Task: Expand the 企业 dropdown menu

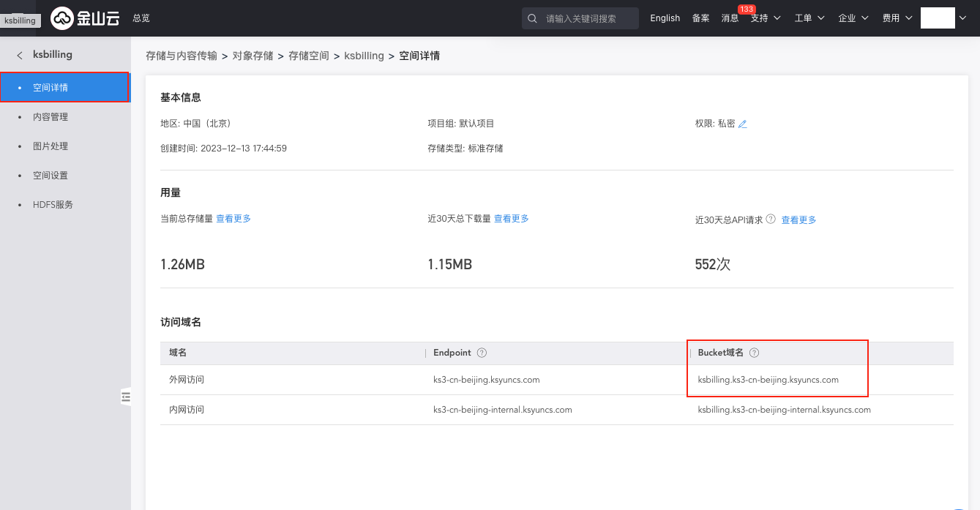Action: [x=853, y=18]
